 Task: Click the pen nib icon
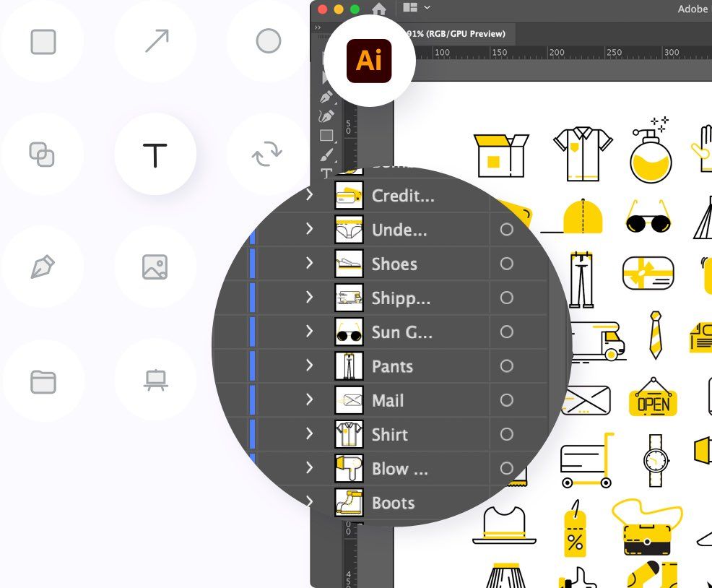click(43, 267)
